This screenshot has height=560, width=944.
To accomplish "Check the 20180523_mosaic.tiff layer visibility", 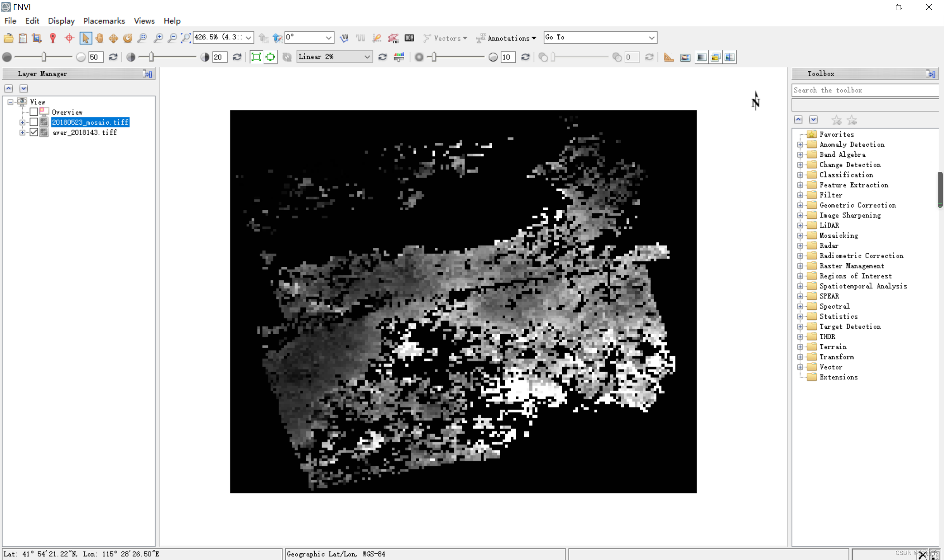I will pyautogui.click(x=34, y=122).
